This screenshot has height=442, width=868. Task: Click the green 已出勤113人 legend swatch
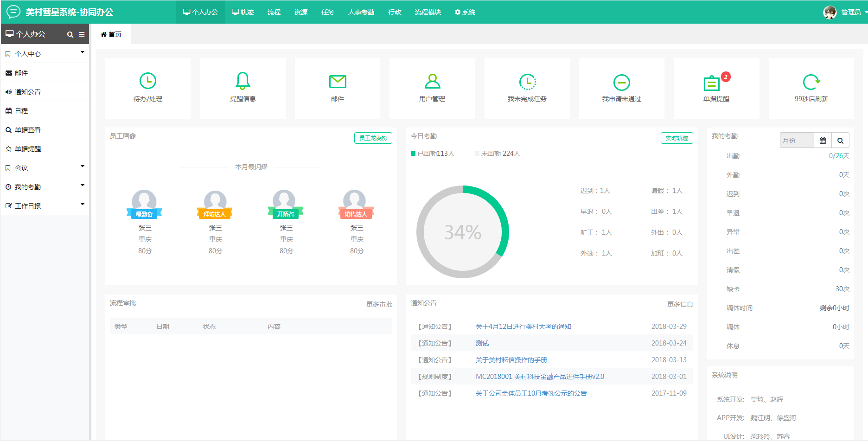[x=413, y=154]
